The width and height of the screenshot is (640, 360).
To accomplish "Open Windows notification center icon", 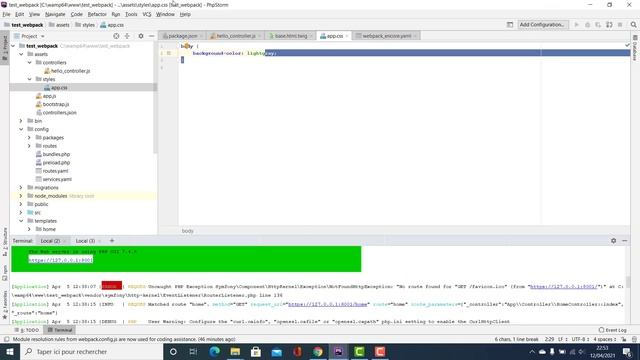I will pyautogui.click(x=627, y=351).
